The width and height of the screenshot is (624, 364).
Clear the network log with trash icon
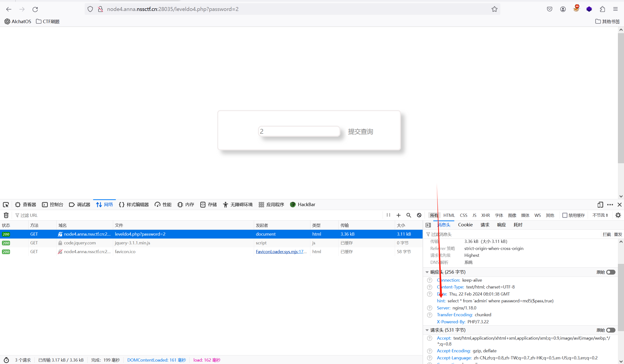[6, 215]
